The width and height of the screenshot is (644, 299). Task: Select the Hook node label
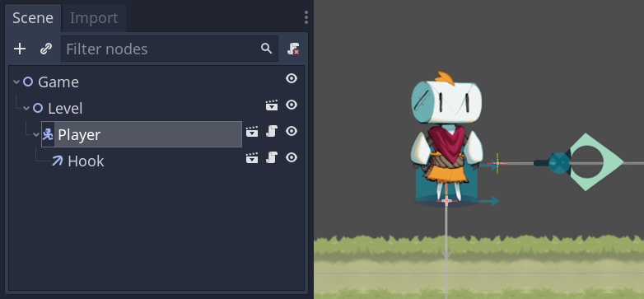click(x=86, y=161)
